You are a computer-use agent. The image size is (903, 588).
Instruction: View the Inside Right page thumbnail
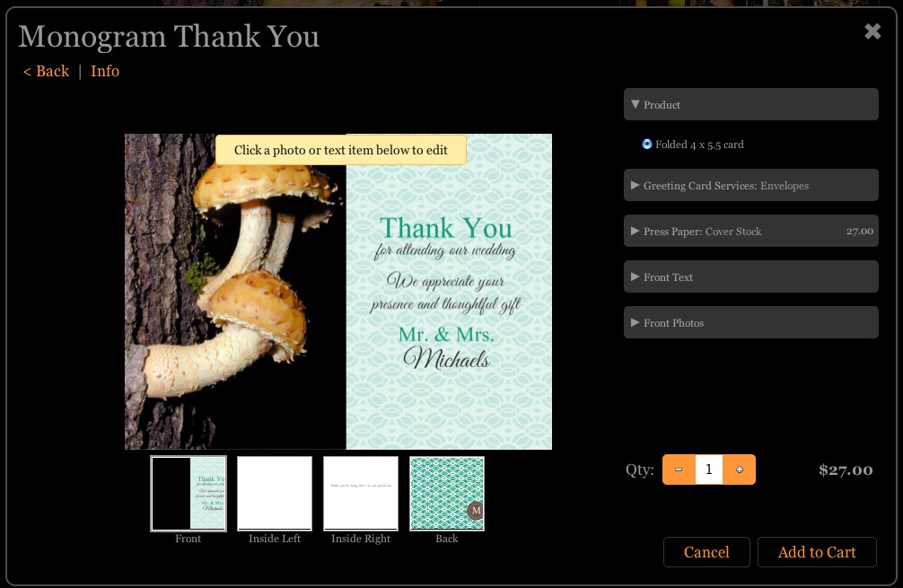coord(361,494)
